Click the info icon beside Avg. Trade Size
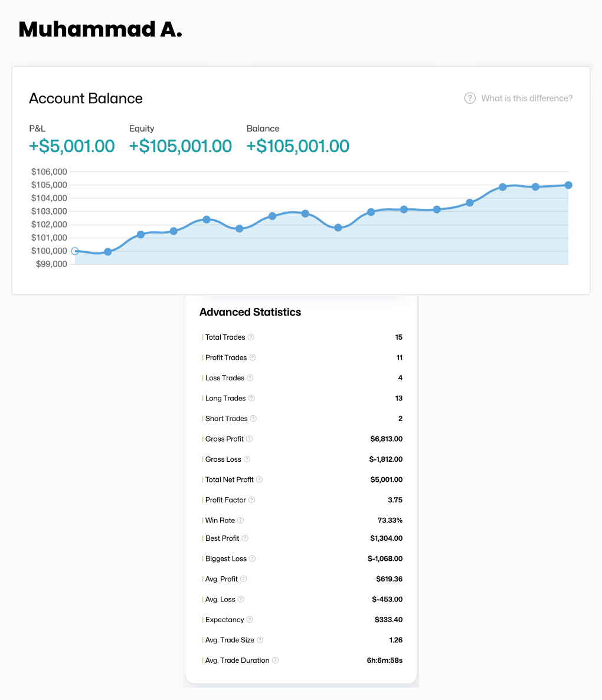The height and width of the screenshot is (700, 602). [x=260, y=640]
